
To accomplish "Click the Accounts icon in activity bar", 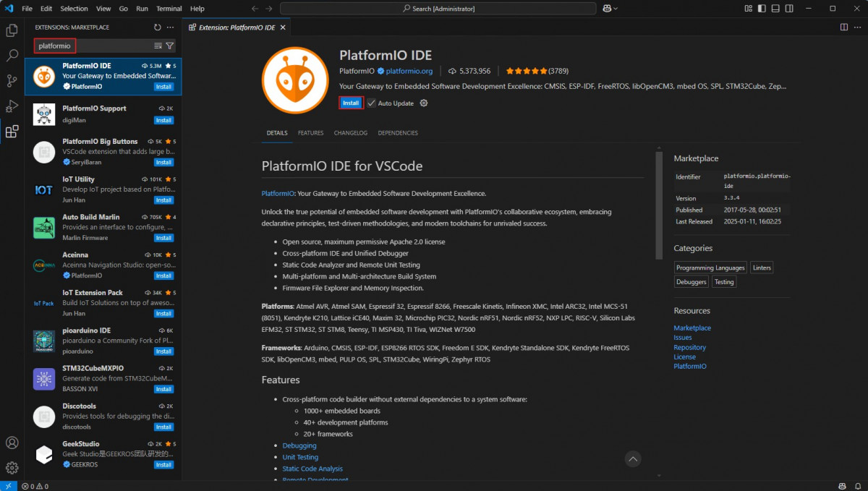I will point(12,443).
